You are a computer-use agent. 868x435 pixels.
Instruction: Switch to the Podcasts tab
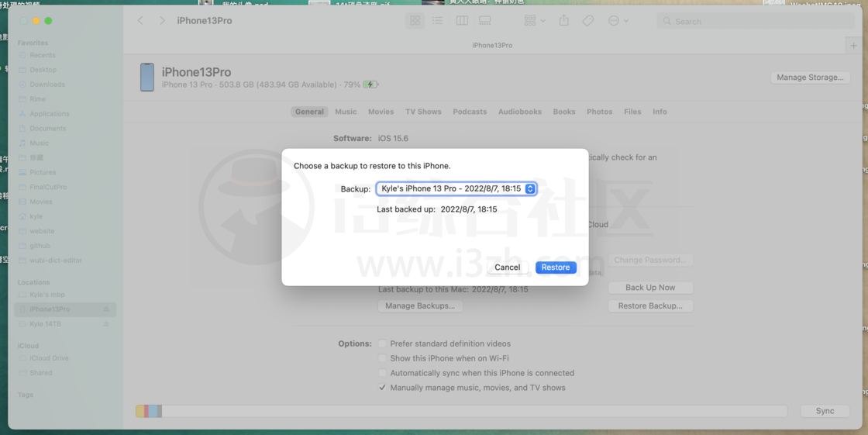(x=470, y=112)
